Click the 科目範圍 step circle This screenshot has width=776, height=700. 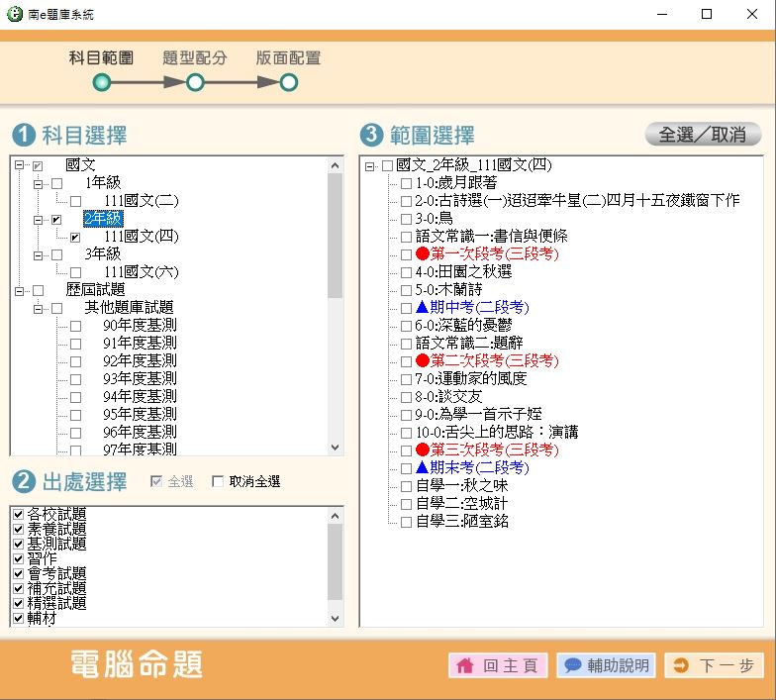pyautogui.click(x=102, y=82)
